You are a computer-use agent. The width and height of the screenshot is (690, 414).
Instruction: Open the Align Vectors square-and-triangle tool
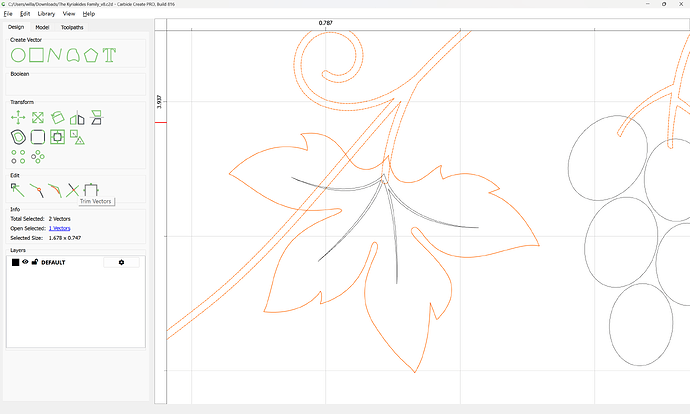point(77,137)
